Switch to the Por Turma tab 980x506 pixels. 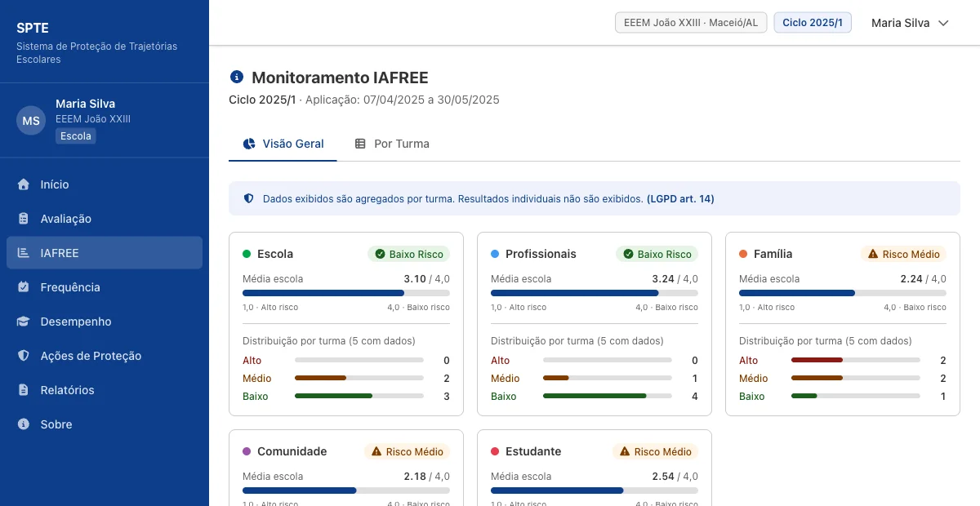coord(392,144)
